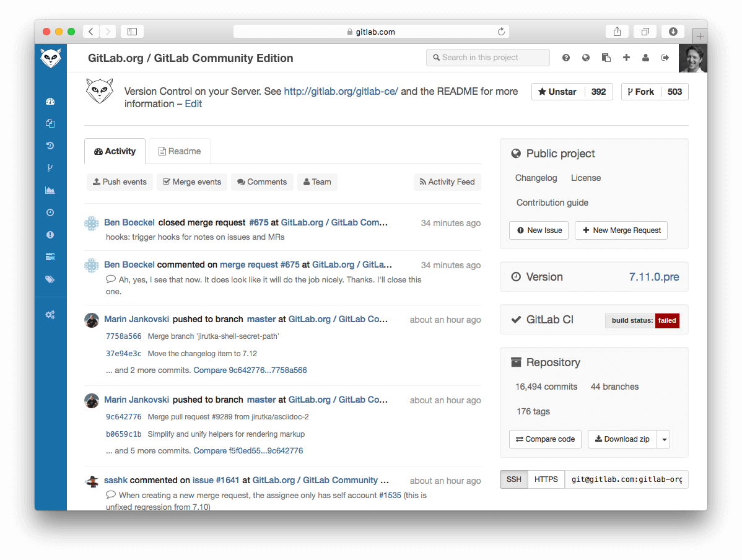742x560 pixels.
Task: Filter activity by Push events
Action: coord(120,182)
